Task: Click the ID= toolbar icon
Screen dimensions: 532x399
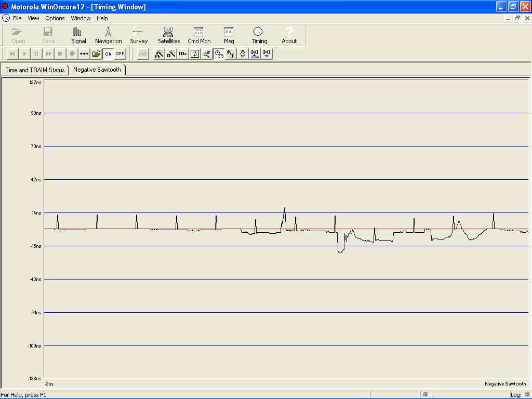Action: [x=182, y=54]
